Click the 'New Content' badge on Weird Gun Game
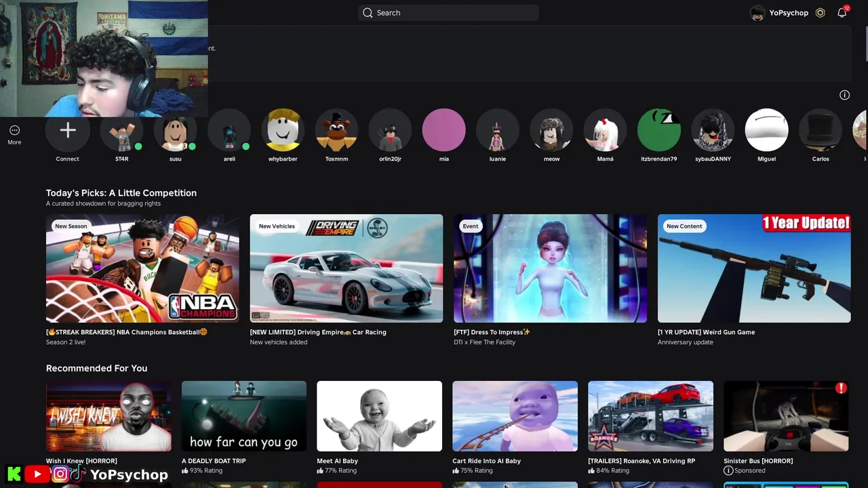Viewport: 868px width, 488px height. (x=684, y=226)
